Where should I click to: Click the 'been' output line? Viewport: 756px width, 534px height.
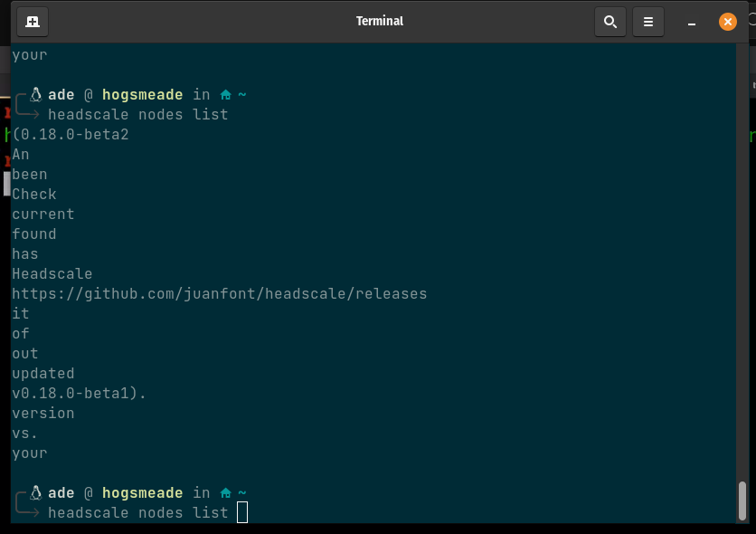tap(30, 174)
